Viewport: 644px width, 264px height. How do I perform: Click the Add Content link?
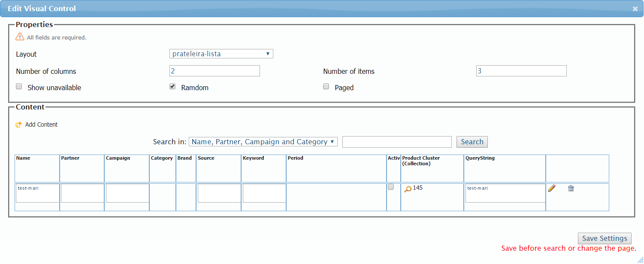pos(41,125)
